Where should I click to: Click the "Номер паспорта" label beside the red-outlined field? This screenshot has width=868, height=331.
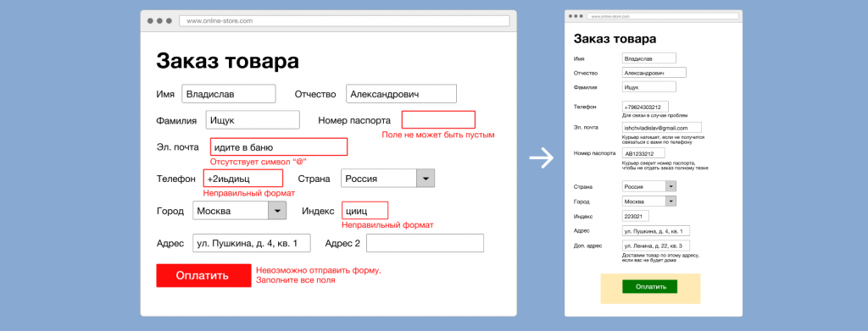tap(354, 120)
